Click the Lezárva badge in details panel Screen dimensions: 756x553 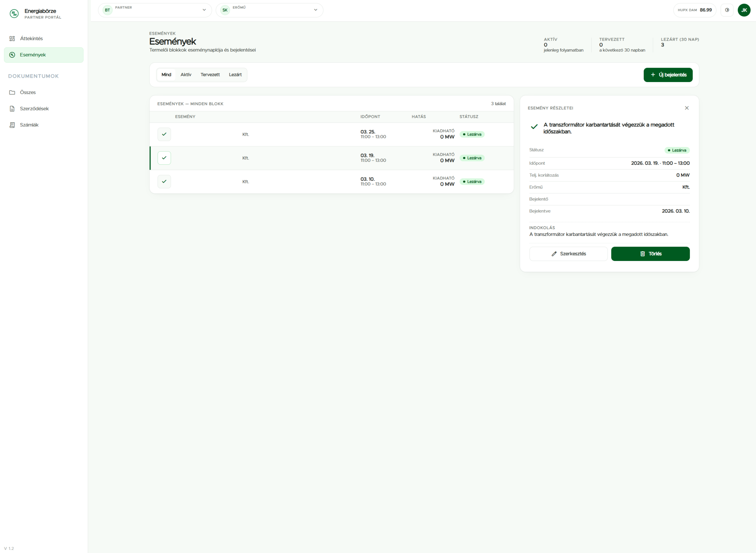click(677, 150)
